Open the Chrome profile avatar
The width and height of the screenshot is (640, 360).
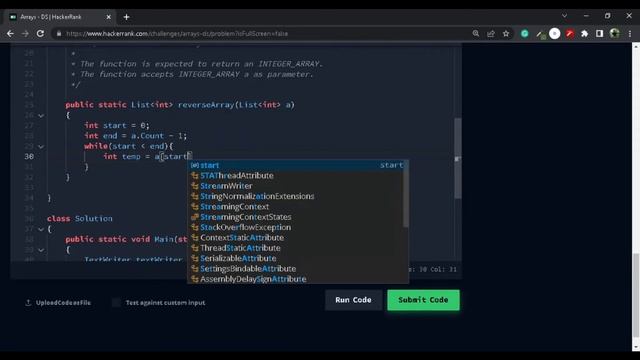615,33
